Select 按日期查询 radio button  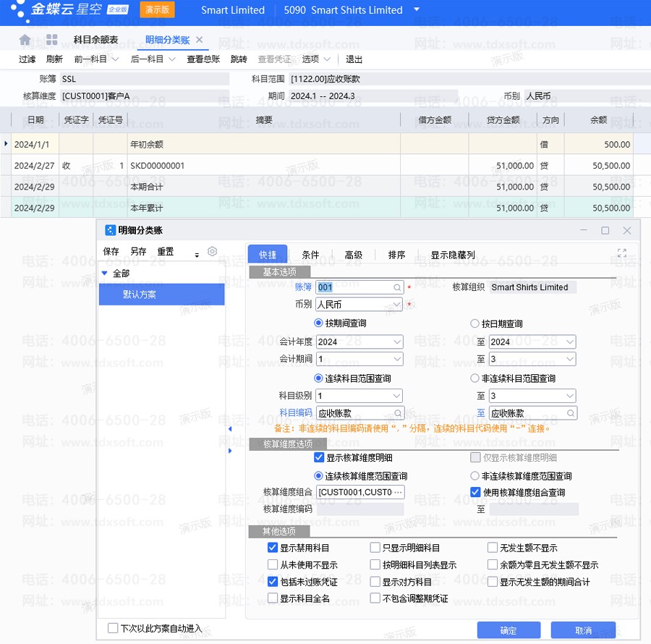click(475, 323)
